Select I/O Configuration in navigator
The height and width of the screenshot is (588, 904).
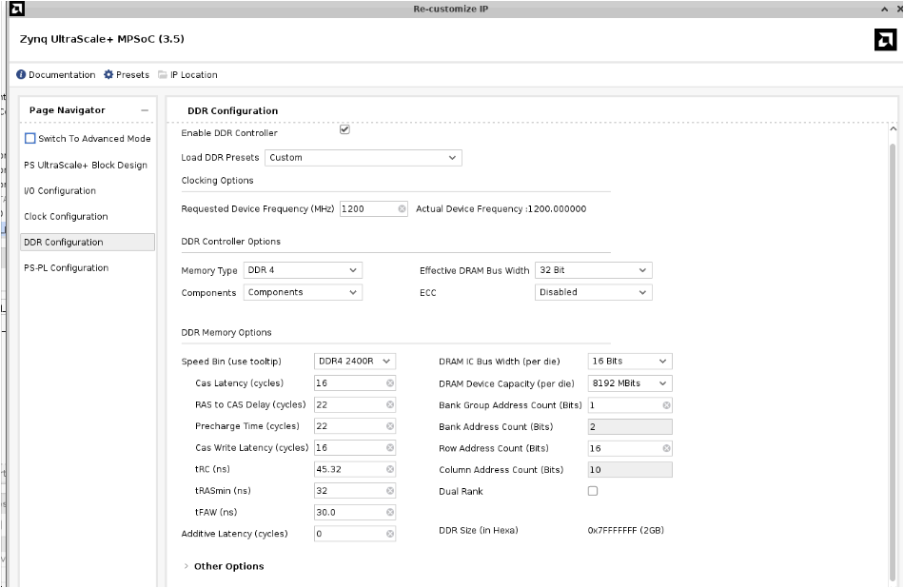(60, 191)
